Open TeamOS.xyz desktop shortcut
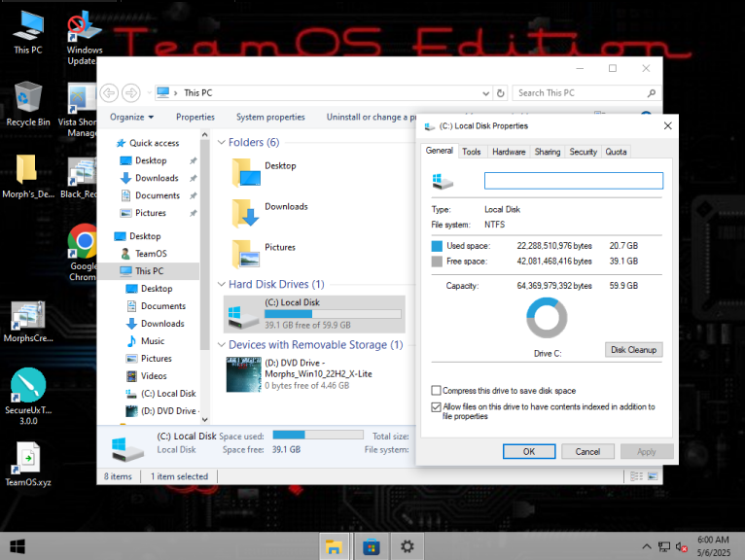The width and height of the screenshot is (745, 560). tap(28, 465)
